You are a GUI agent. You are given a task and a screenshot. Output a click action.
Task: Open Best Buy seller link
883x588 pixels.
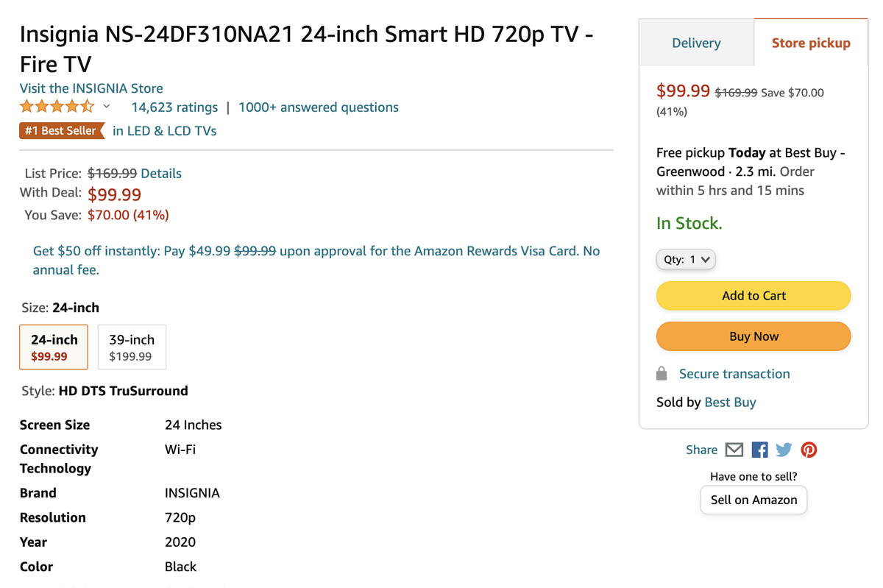point(730,403)
